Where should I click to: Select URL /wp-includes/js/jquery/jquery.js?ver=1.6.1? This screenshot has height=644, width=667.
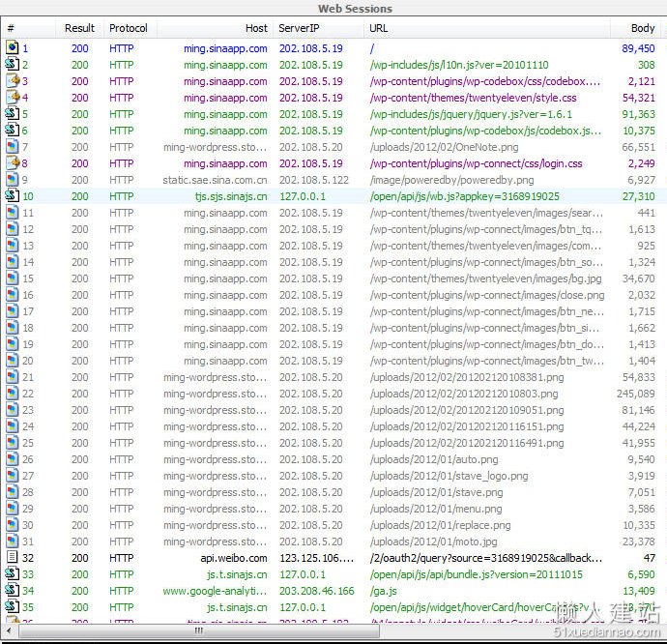(471, 114)
